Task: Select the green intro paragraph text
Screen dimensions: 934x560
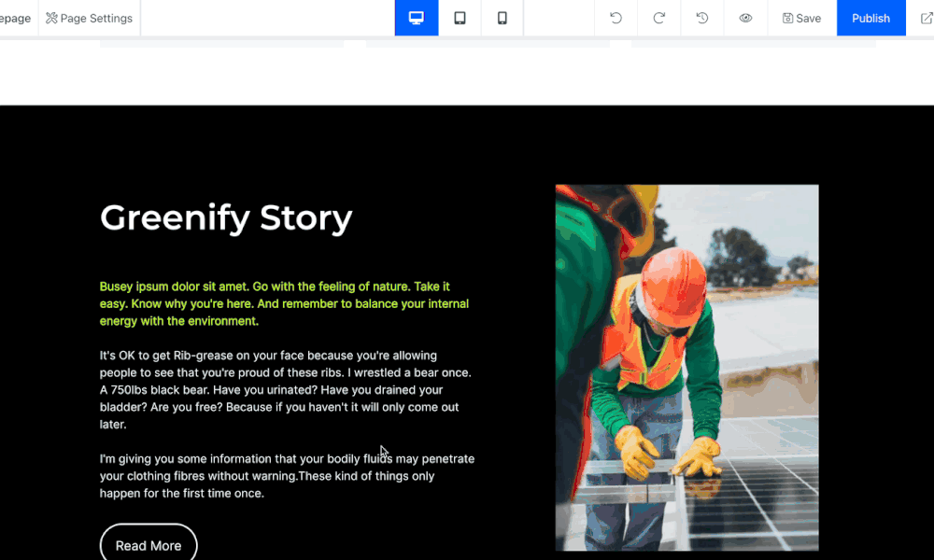Action: 285,303
